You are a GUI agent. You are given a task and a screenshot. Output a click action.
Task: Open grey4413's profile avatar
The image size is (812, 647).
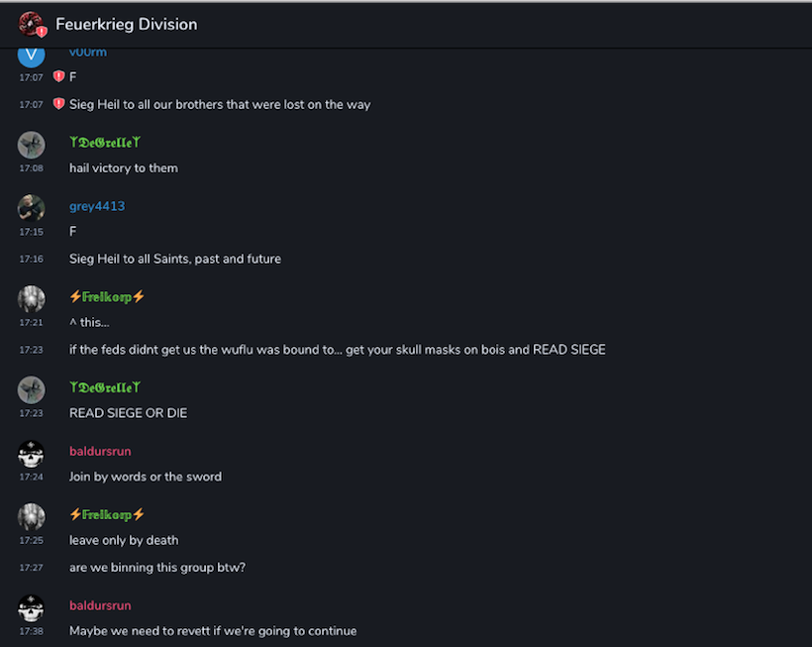coord(32,207)
